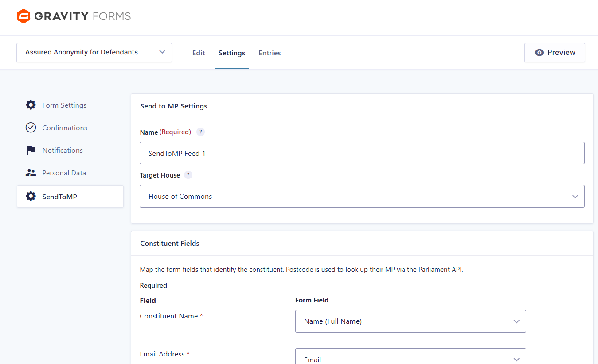Click the Form Settings gear icon
Screen dimensions: 598x364
pos(31,105)
